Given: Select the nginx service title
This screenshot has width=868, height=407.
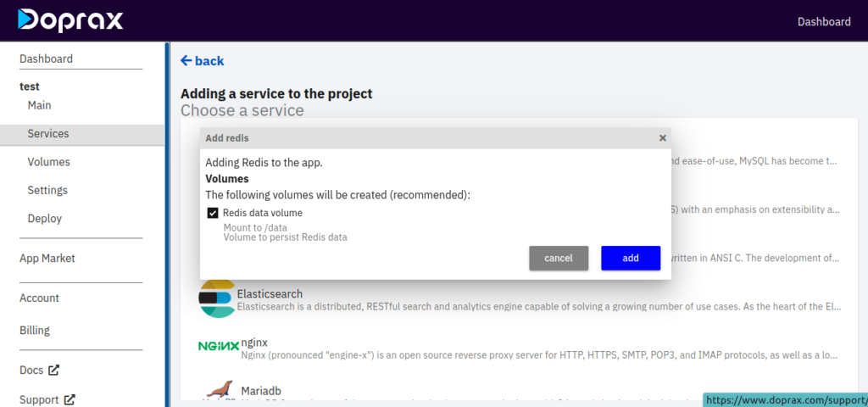Looking at the screenshot, I should [x=254, y=343].
